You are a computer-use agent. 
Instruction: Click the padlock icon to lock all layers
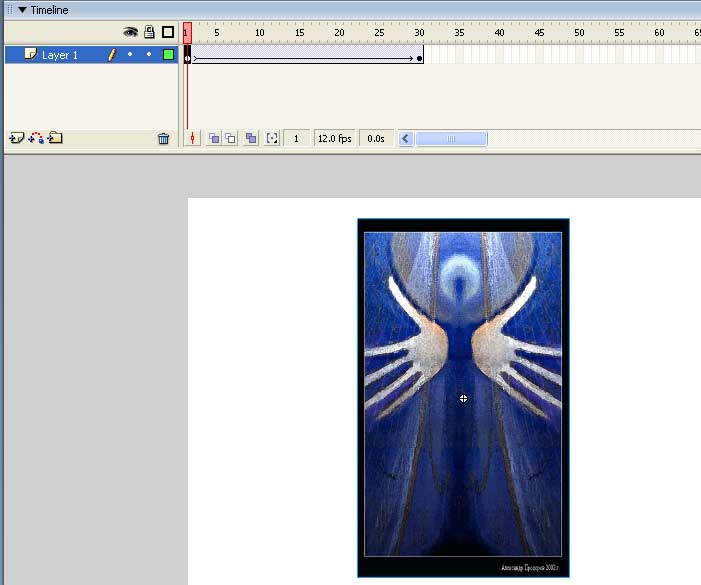click(149, 32)
